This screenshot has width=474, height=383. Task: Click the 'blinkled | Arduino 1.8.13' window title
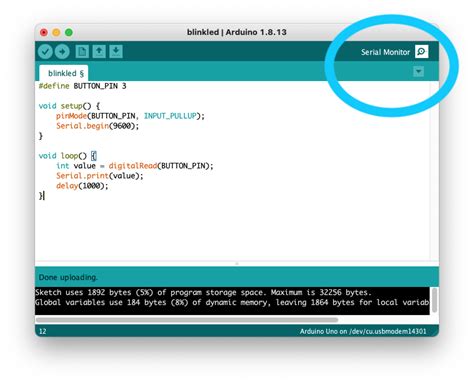(237, 32)
